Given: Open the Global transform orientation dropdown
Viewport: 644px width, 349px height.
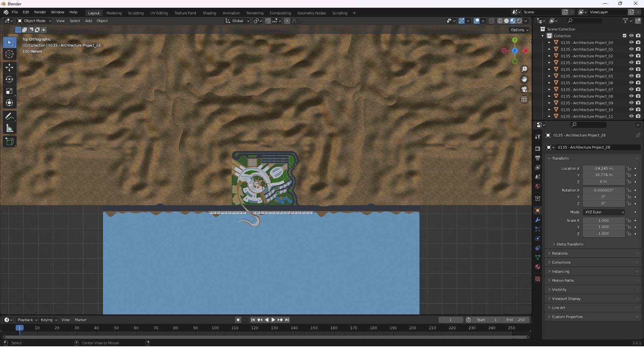Looking at the screenshot, I should pos(237,21).
